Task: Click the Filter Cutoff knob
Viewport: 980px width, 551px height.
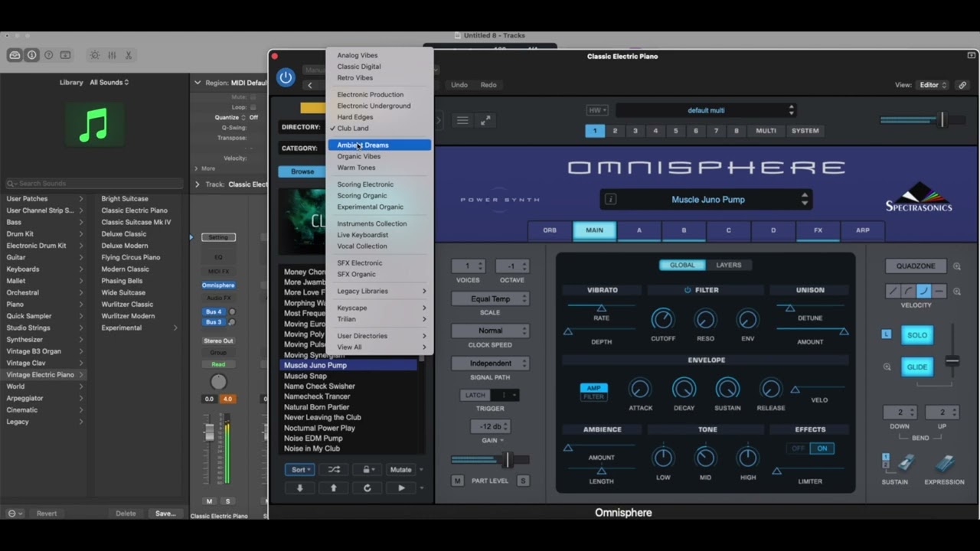Action: coord(662,319)
